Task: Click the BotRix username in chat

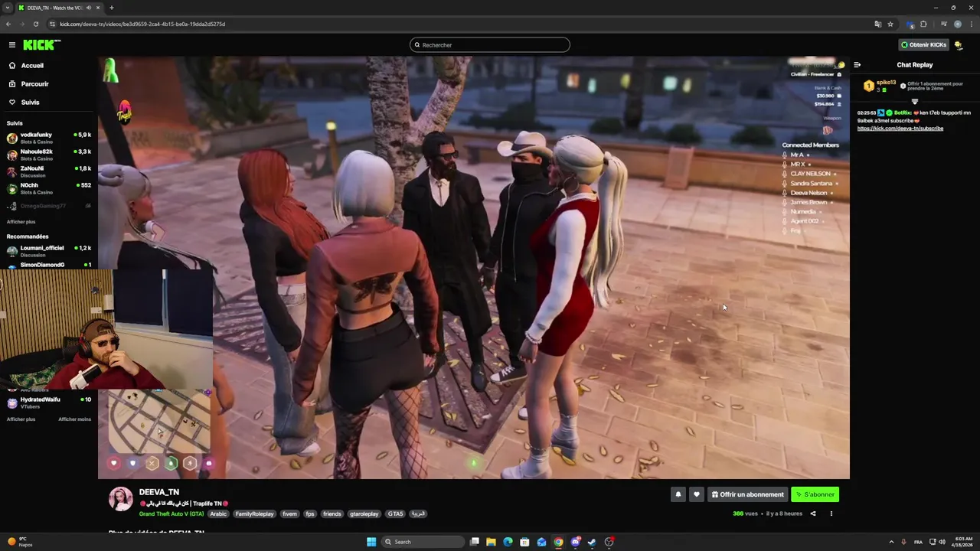Action: (x=902, y=112)
